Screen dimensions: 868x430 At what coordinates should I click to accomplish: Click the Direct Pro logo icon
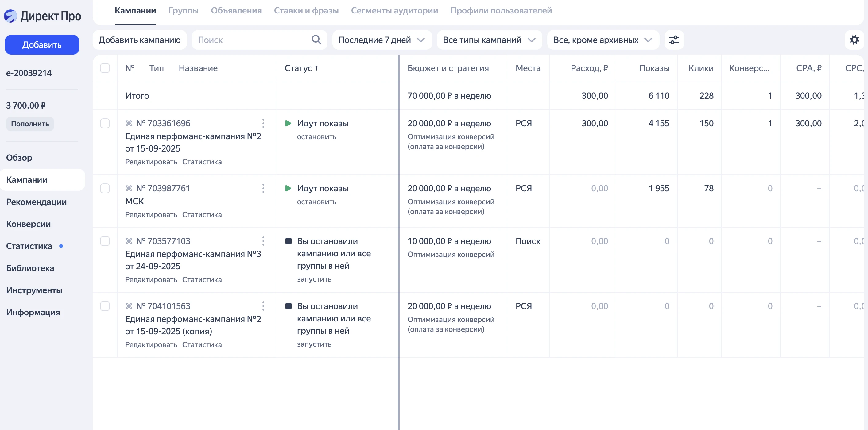point(10,16)
